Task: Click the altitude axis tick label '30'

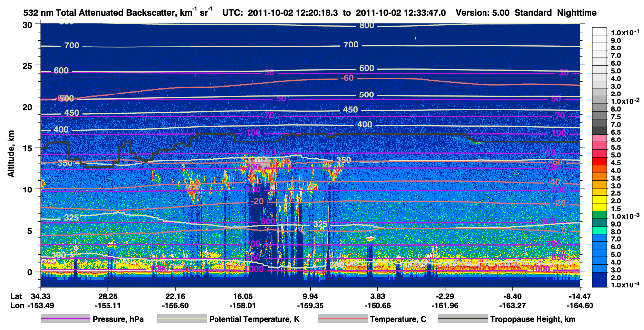Action: point(29,24)
